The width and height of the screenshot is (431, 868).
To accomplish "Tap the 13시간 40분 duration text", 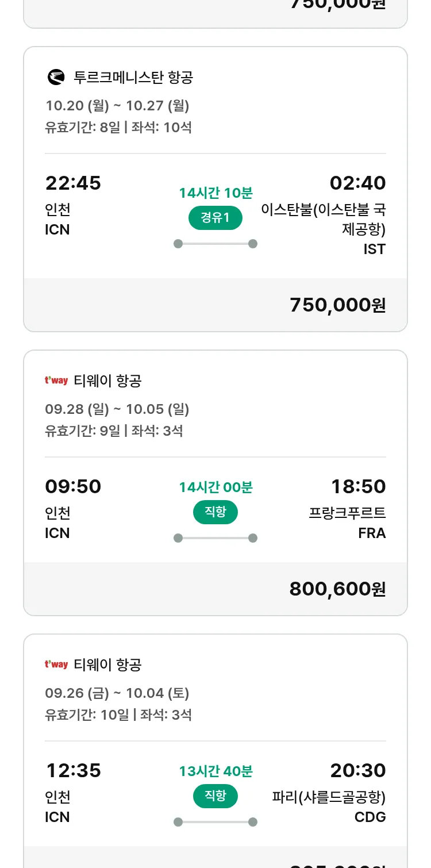I will click(x=215, y=771).
